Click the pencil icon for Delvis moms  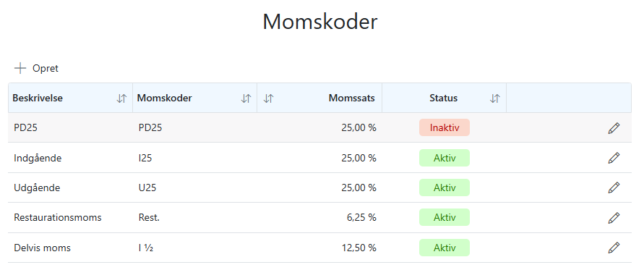[614, 248]
